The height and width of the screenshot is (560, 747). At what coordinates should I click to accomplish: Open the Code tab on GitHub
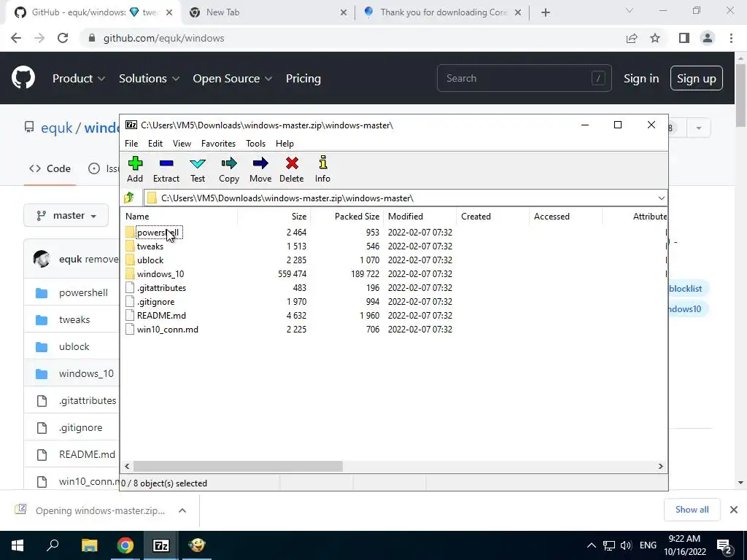(50, 168)
